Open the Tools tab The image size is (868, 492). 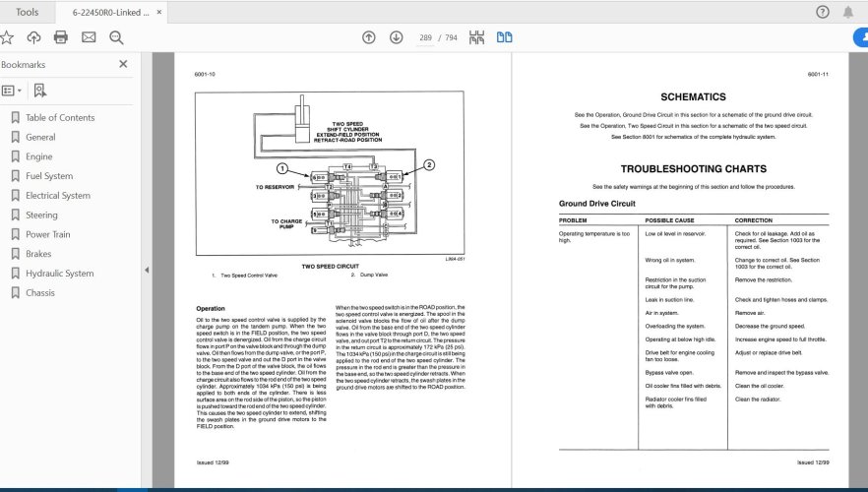[27, 12]
